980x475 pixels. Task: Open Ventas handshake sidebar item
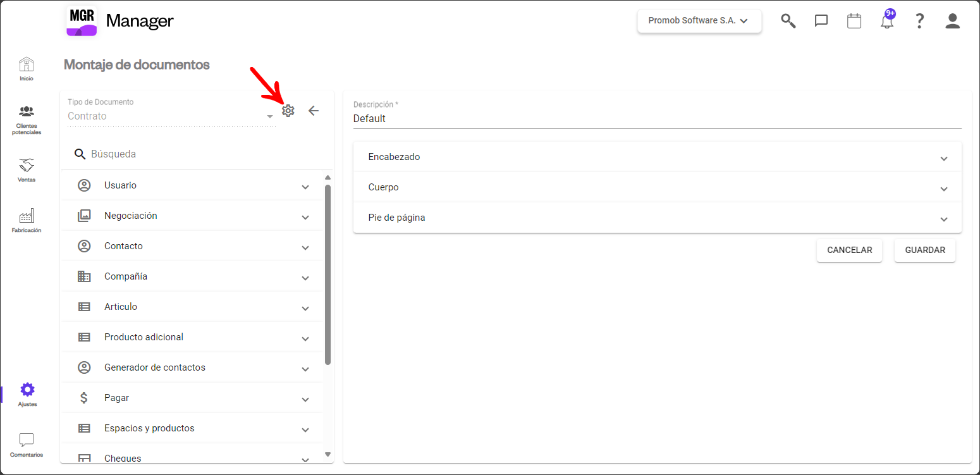point(27,170)
